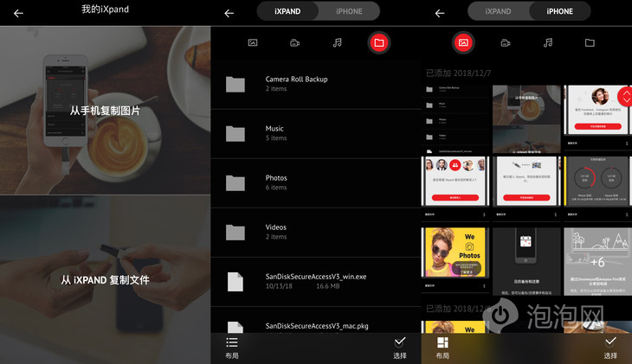Select iPHONE tab in right screen
The image size is (632, 364).
coord(560,11)
